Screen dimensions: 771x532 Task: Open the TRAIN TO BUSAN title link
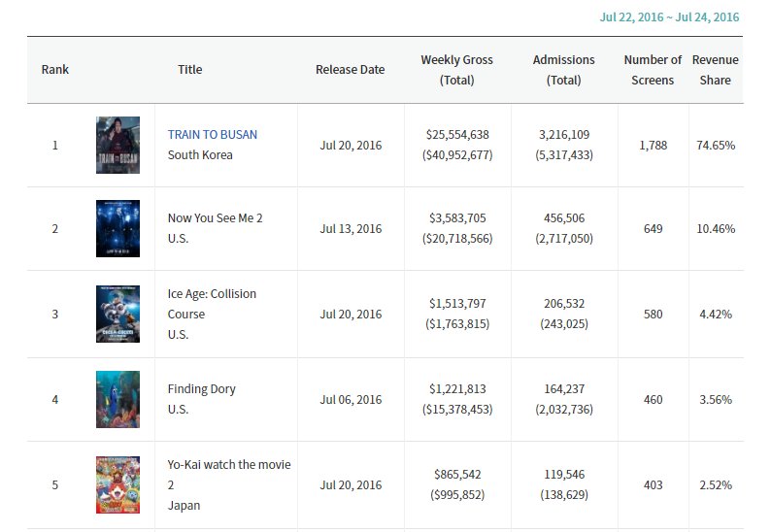coord(213,134)
